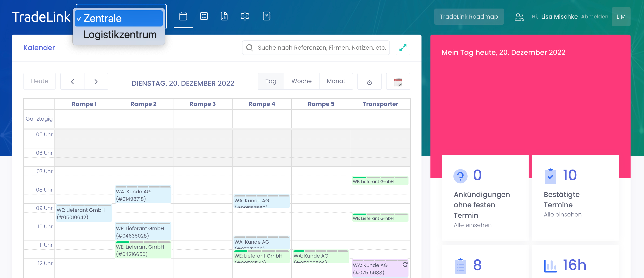Image resolution: width=644 pixels, height=278 pixels.
Task: Open the reports document icon in header
Action: (224, 17)
